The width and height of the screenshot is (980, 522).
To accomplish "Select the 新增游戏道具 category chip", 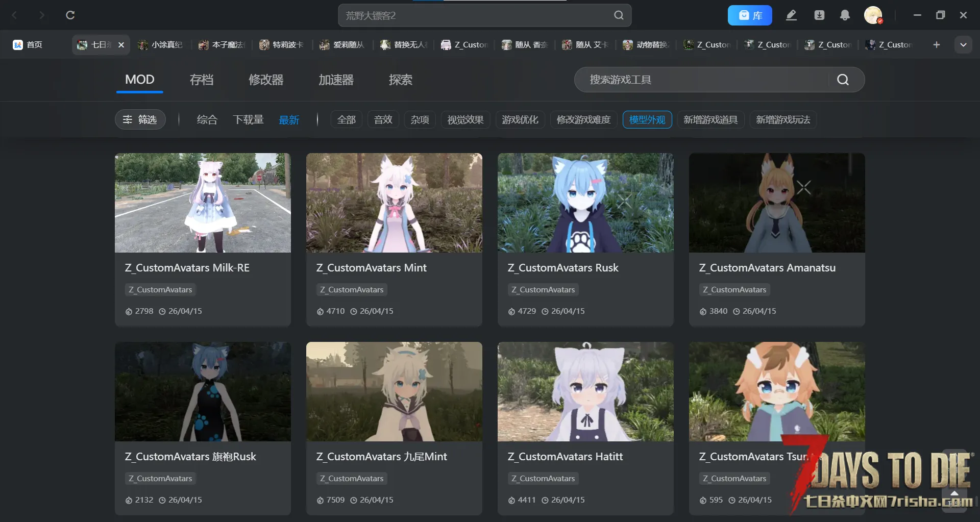I will (710, 119).
